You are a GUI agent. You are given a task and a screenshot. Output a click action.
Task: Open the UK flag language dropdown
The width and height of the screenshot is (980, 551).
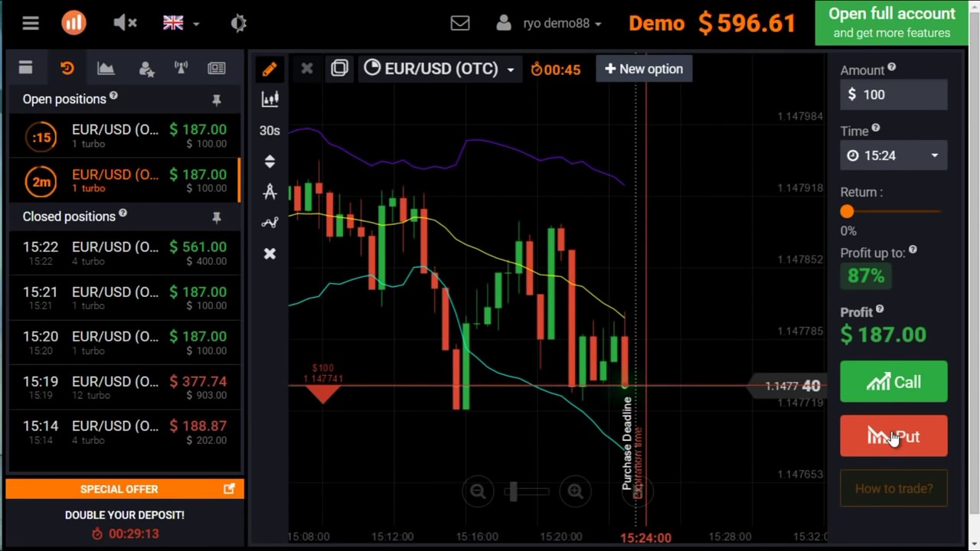(181, 23)
